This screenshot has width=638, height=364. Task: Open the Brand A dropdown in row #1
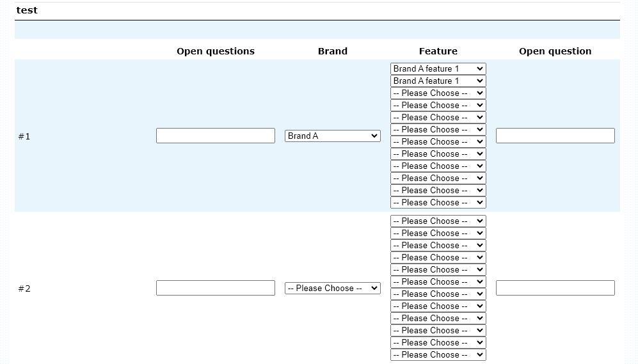tap(332, 136)
